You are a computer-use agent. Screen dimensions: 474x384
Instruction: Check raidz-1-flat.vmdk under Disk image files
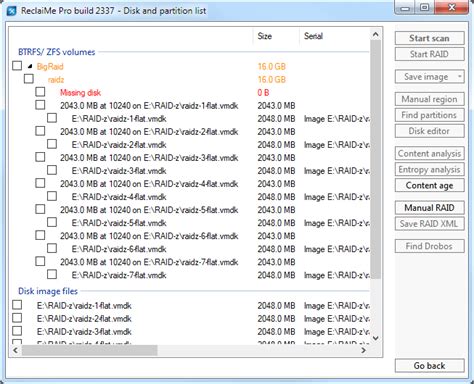click(x=17, y=305)
